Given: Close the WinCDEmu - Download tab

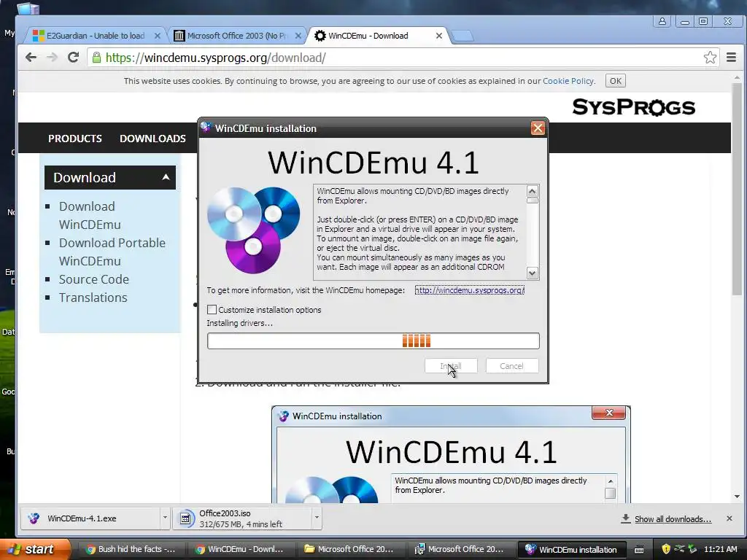Looking at the screenshot, I should [438, 36].
